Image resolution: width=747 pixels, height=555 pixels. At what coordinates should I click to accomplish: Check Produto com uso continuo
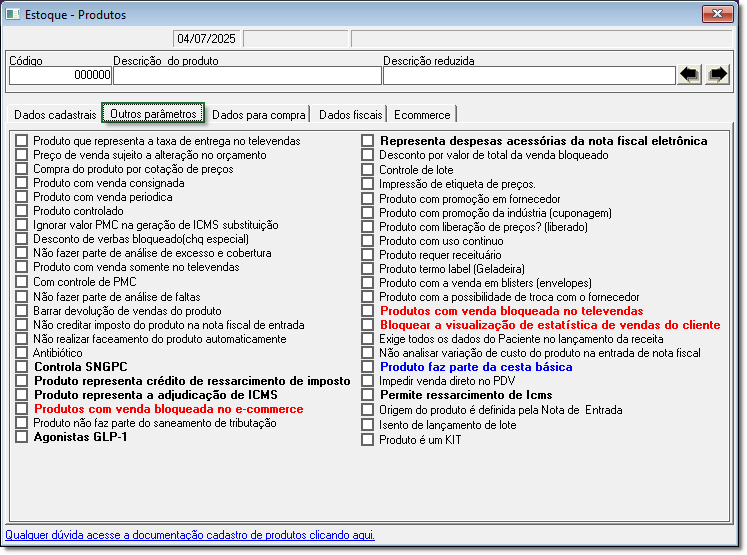[x=367, y=241]
